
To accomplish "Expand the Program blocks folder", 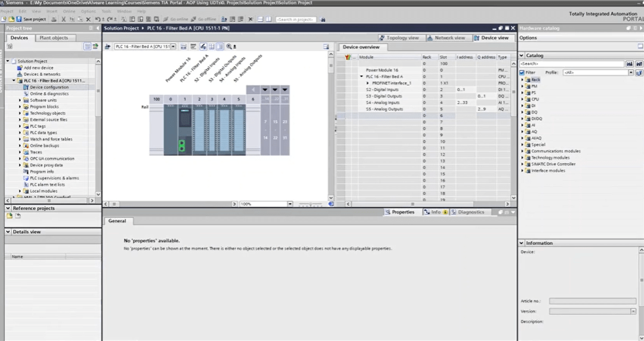I will (20, 107).
